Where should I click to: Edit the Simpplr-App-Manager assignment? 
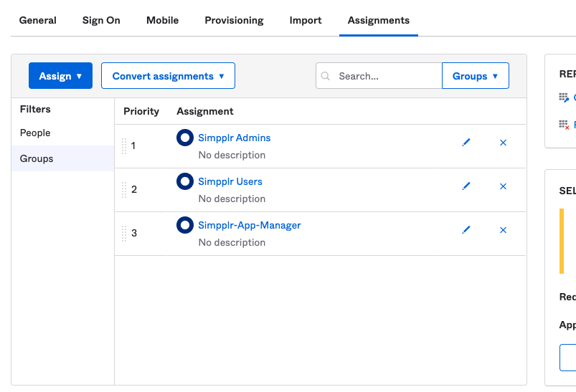coord(466,230)
